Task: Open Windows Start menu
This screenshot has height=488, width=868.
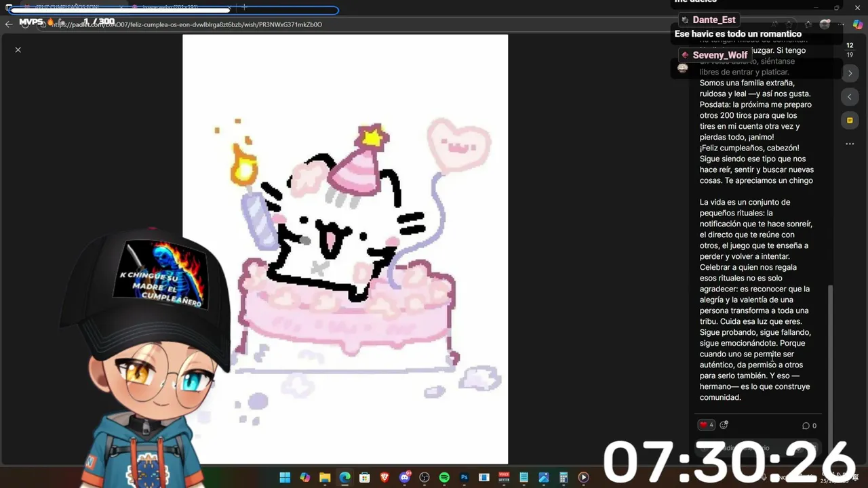Action: [285, 477]
